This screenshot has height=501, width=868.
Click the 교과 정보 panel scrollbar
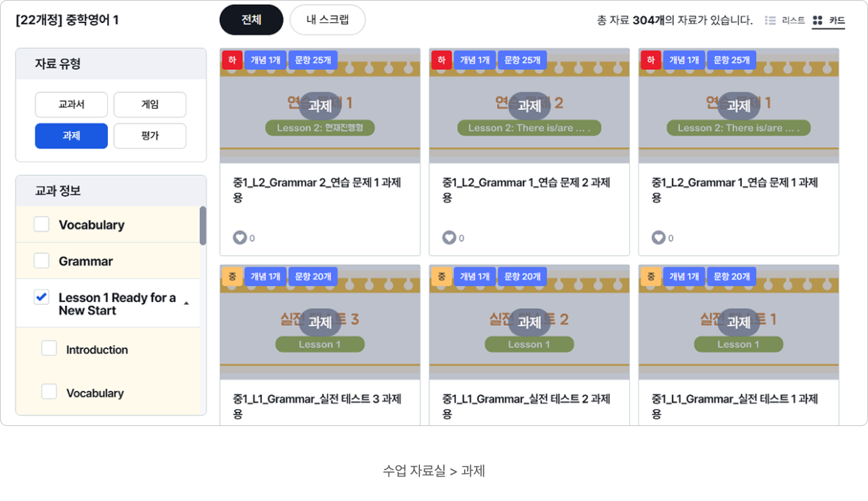(x=203, y=226)
